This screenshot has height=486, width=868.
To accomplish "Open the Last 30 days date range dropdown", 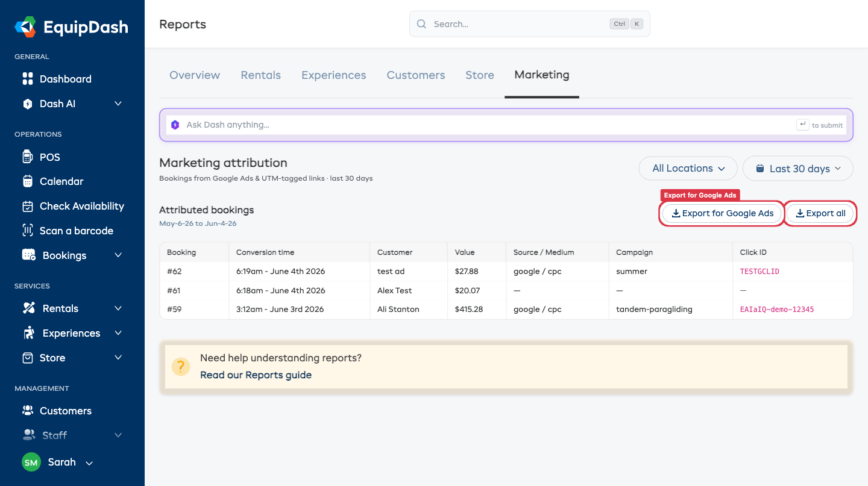I will 798,169.
